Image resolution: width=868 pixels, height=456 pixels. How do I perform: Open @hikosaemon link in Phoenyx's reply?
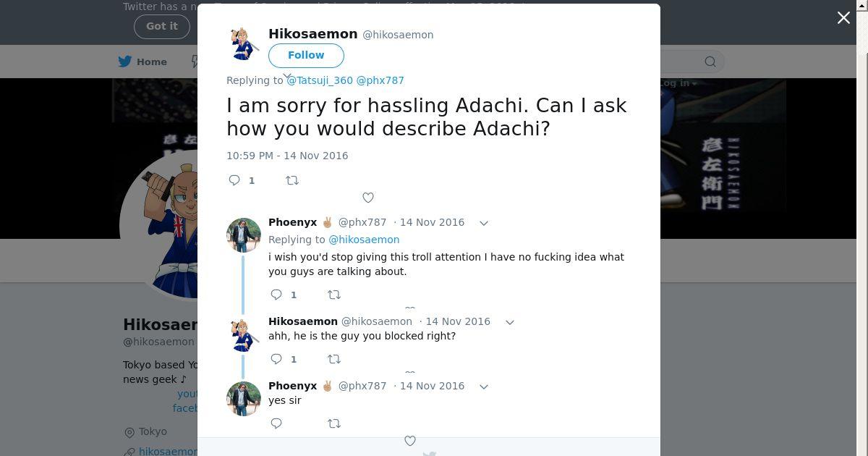click(364, 240)
